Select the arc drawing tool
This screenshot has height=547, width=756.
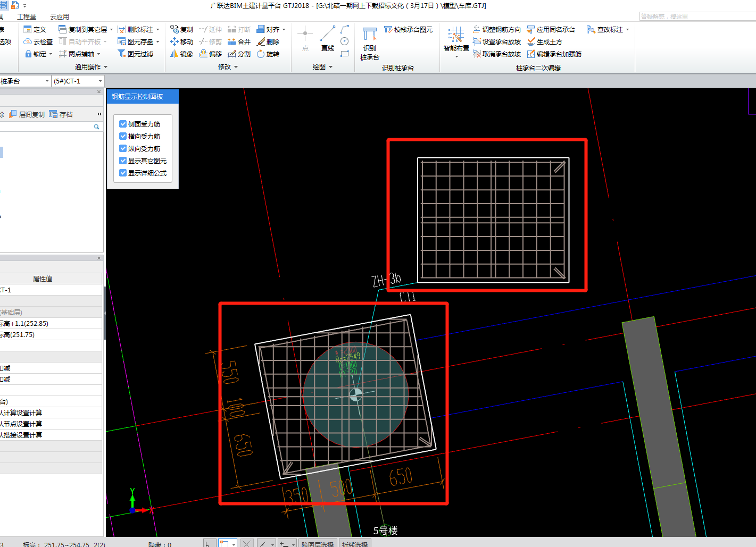[345, 29]
